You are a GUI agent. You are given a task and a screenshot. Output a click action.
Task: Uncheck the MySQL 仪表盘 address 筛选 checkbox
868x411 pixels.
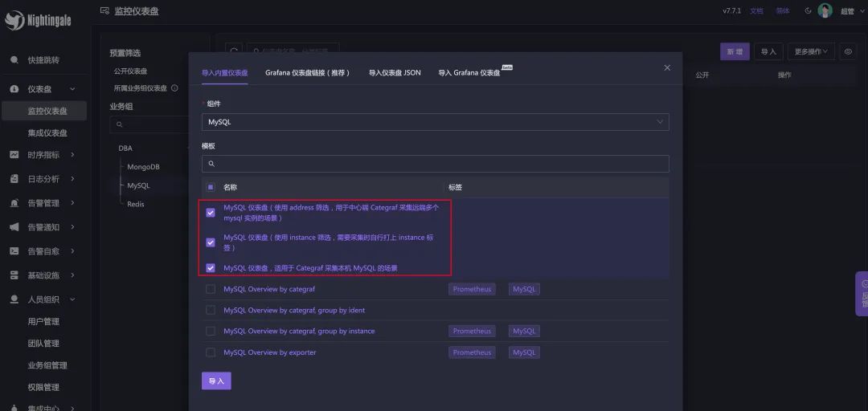click(x=211, y=213)
